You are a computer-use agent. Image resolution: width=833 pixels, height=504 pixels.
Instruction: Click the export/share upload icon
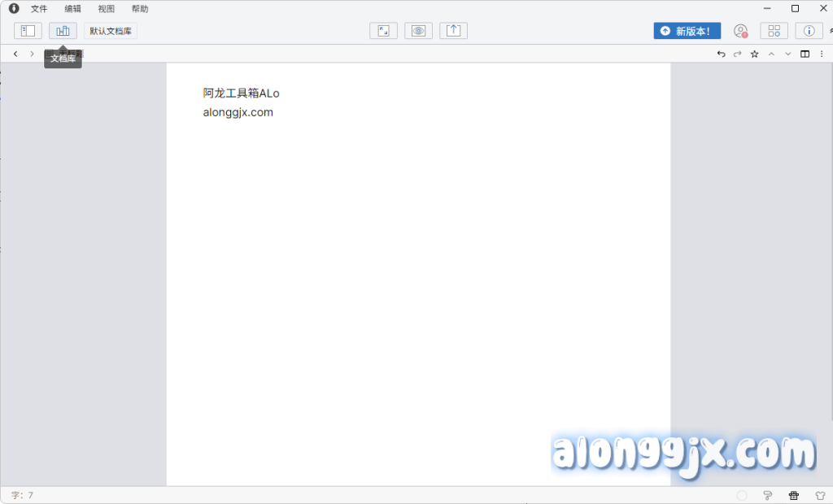point(453,31)
